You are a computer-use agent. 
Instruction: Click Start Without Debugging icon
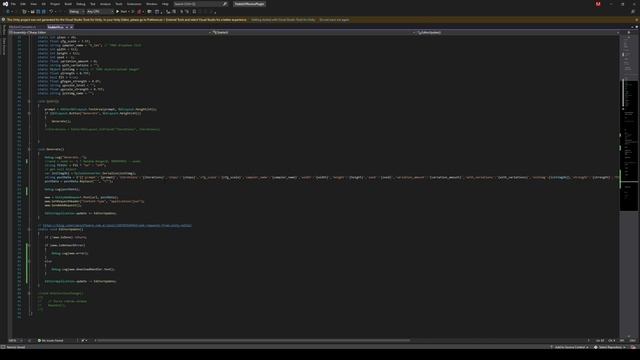(x=133, y=11)
